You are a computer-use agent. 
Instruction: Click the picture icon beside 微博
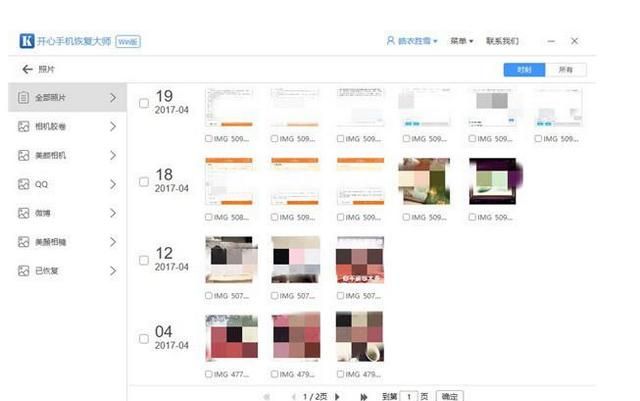tap(23, 213)
